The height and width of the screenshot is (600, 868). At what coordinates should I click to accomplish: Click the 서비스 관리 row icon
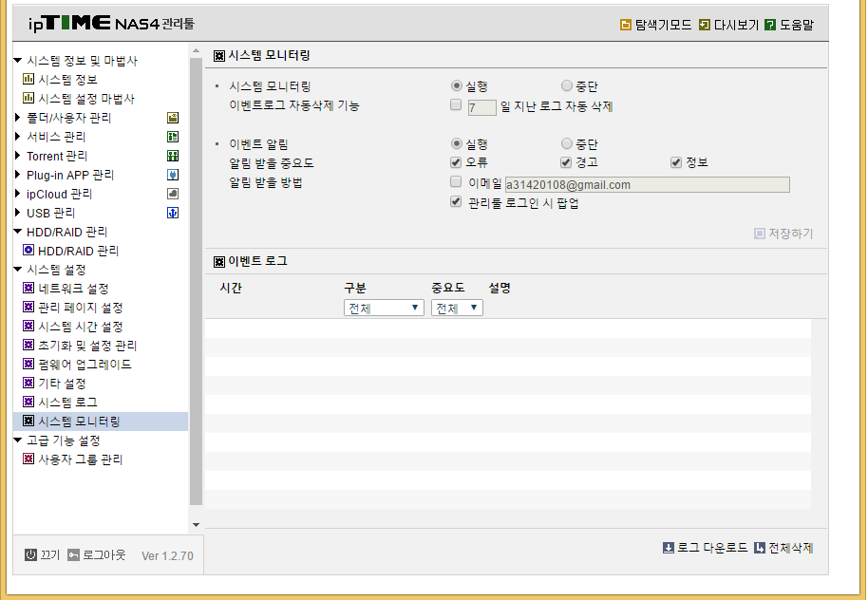tap(173, 137)
